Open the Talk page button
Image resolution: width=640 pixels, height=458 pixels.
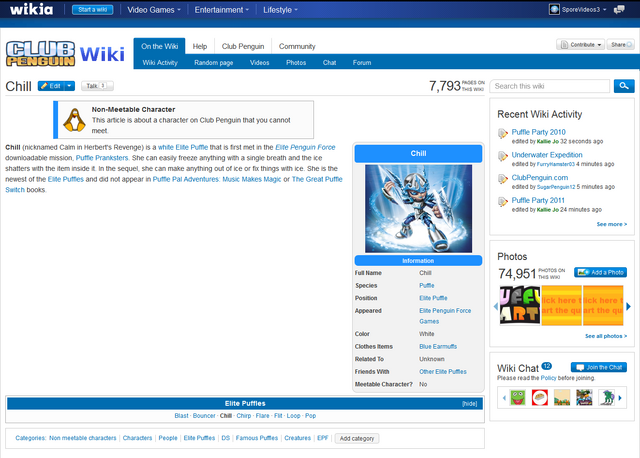[97, 86]
